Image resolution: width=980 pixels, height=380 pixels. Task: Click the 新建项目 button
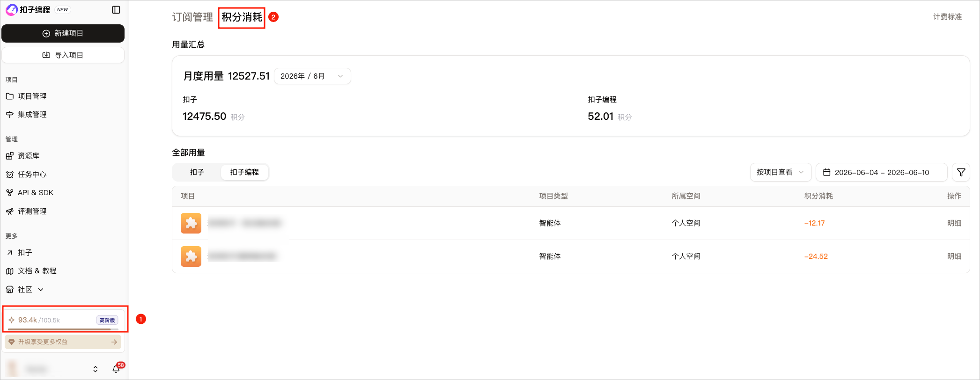click(x=63, y=33)
